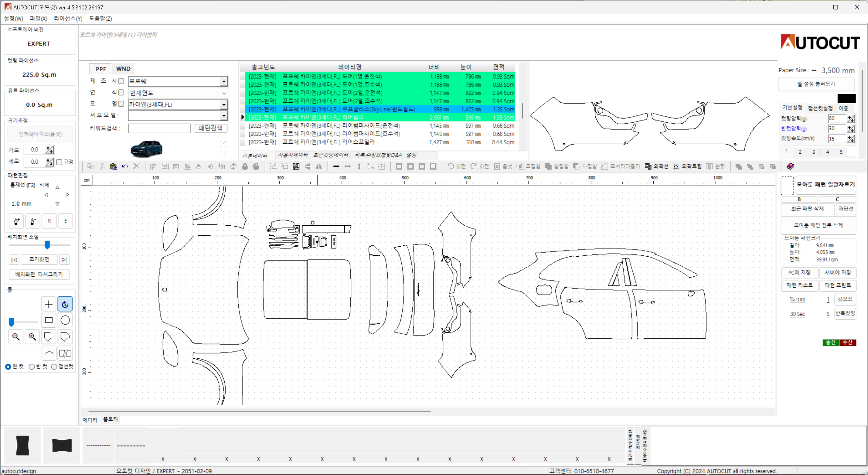Click the zoom out magnifier
This screenshot has width=868, height=475.
tap(16, 337)
